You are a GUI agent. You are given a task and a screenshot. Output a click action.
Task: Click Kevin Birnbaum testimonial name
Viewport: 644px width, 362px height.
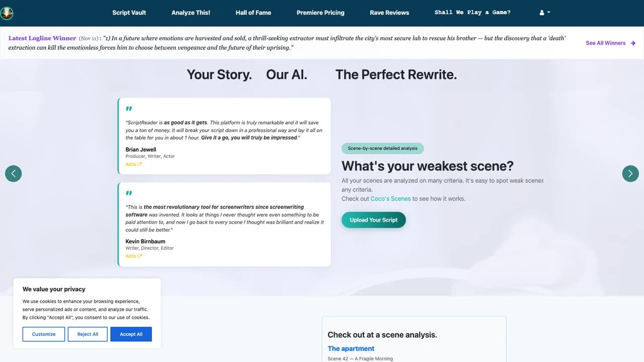click(x=145, y=241)
